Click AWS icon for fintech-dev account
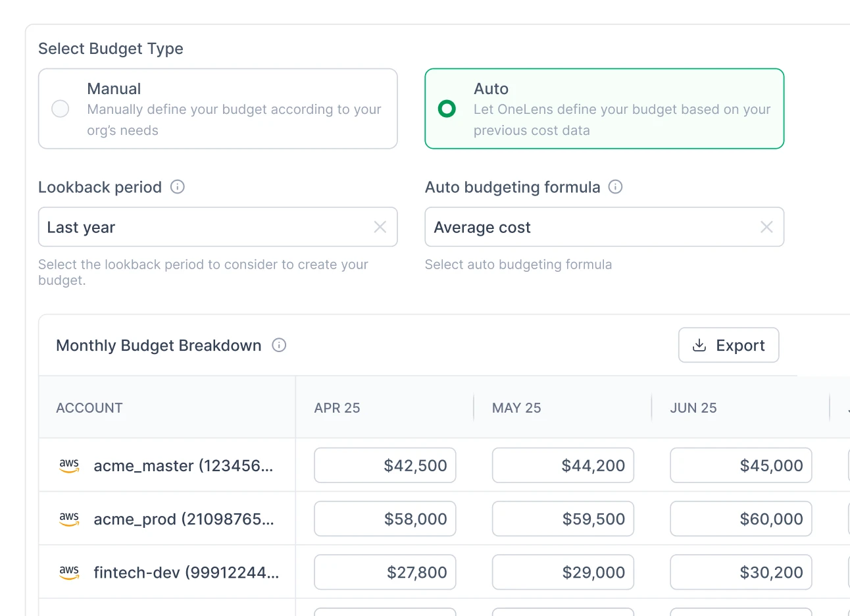The height and width of the screenshot is (616, 850). 69,572
